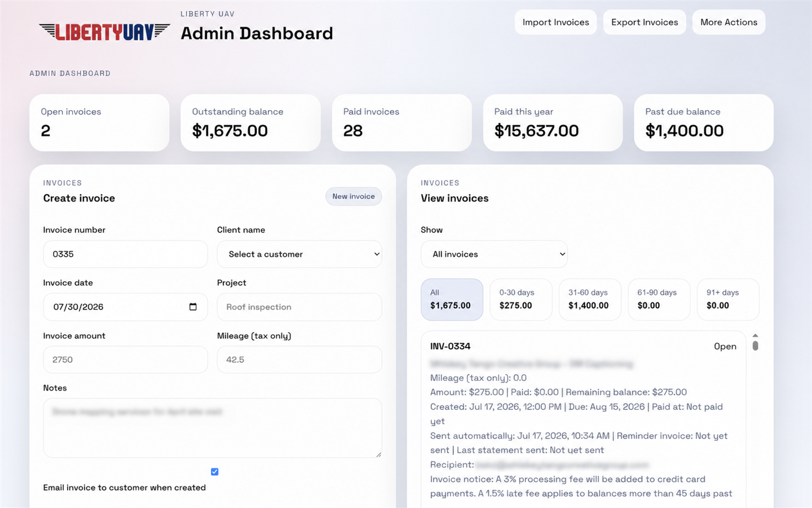Viewport: 812px width, 508px height.
Task: Open the More Actions menu
Action: tap(729, 22)
